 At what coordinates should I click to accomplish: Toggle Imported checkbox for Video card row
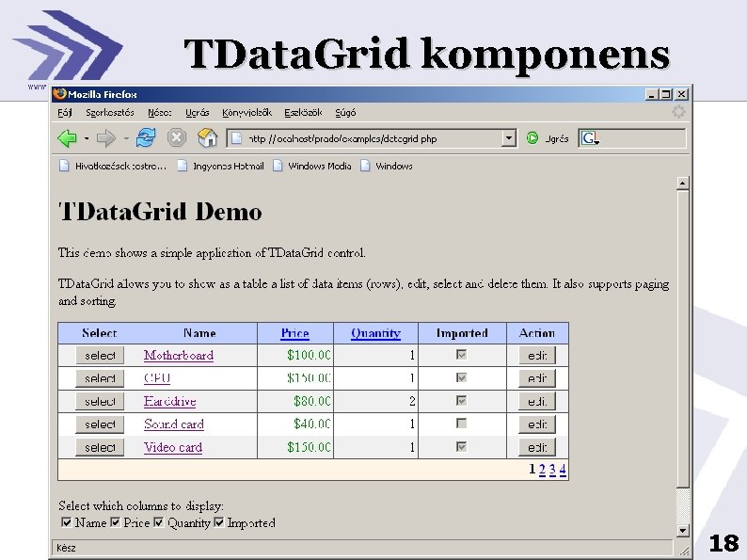[461, 446]
